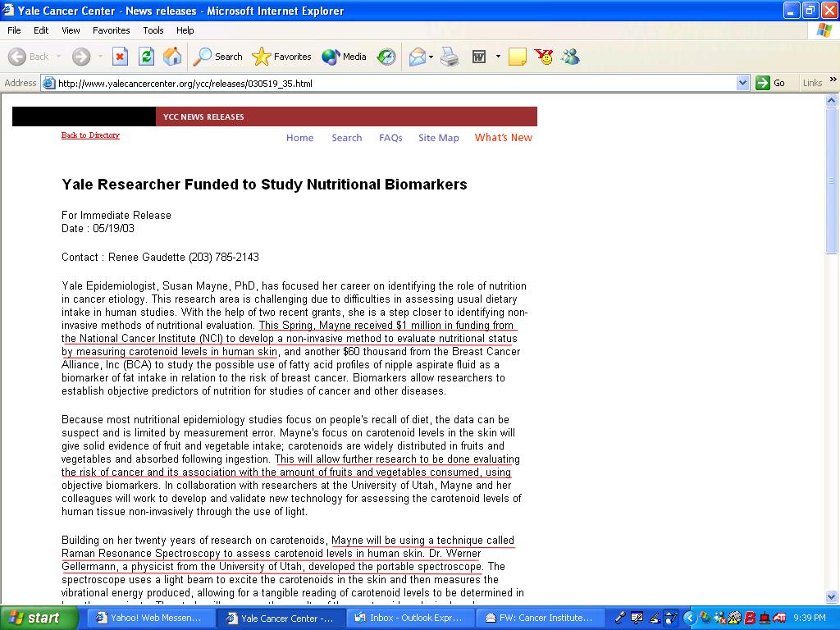Click the scrollbar down arrow
This screenshot has height=630, width=840.
831,596
